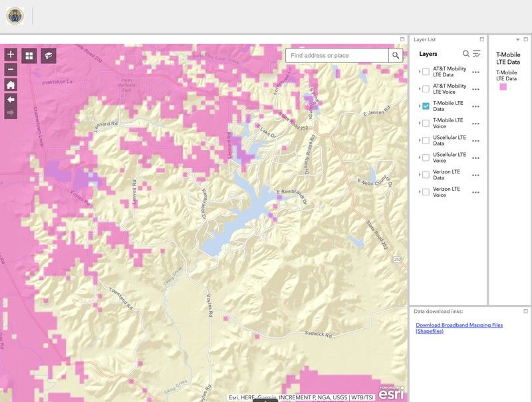
Task: Uncheck T-Mobile LTE Data layer
Action: coord(426,106)
